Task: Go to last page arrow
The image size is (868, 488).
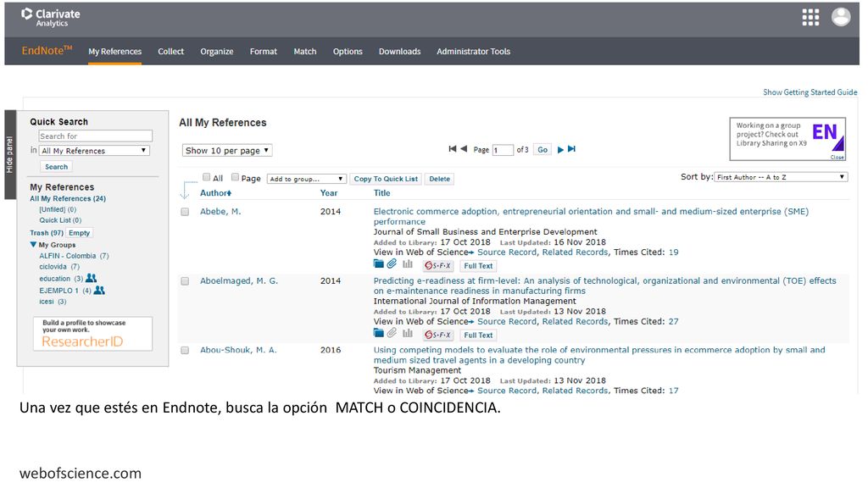Action: point(572,149)
